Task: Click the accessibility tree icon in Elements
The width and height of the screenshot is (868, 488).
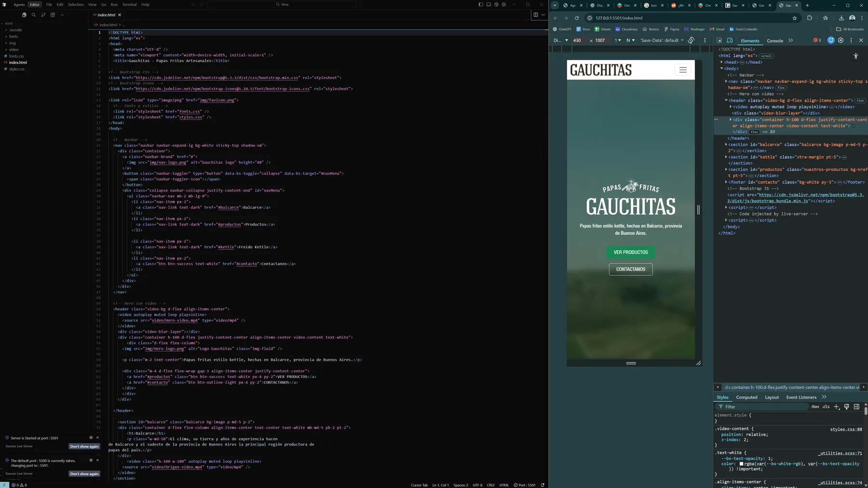Action: (x=856, y=56)
